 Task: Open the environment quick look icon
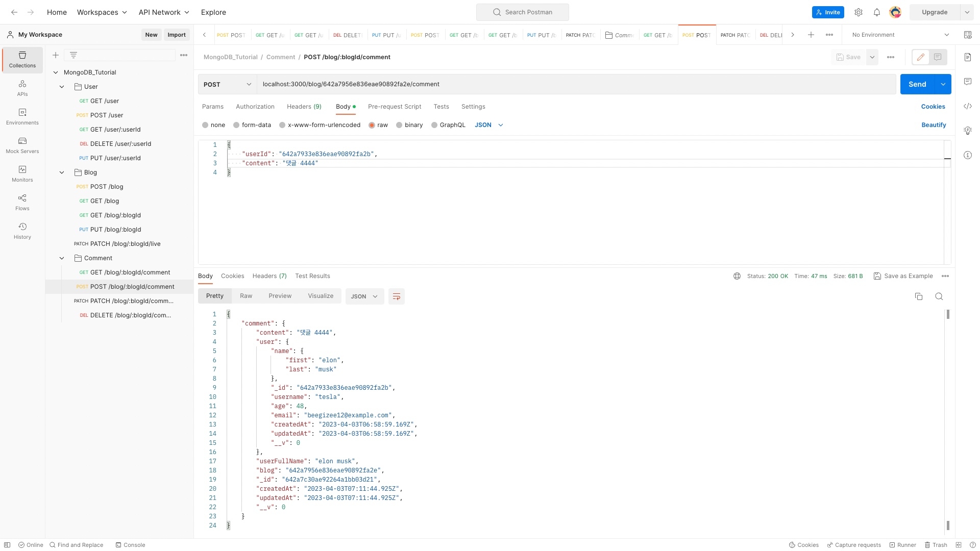(968, 35)
